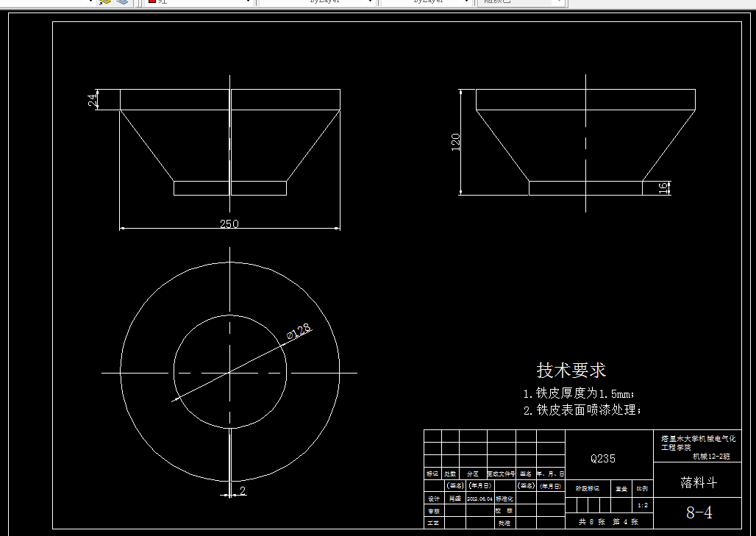Click the university name 塔里木大学机械电气化
The height and width of the screenshot is (536, 756).
(699, 439)
